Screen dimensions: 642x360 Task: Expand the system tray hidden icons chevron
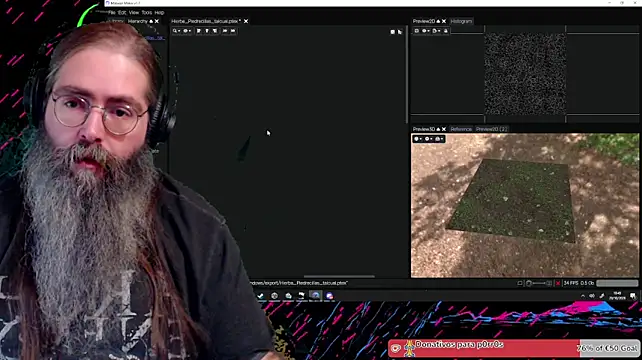tap(583, 296)
